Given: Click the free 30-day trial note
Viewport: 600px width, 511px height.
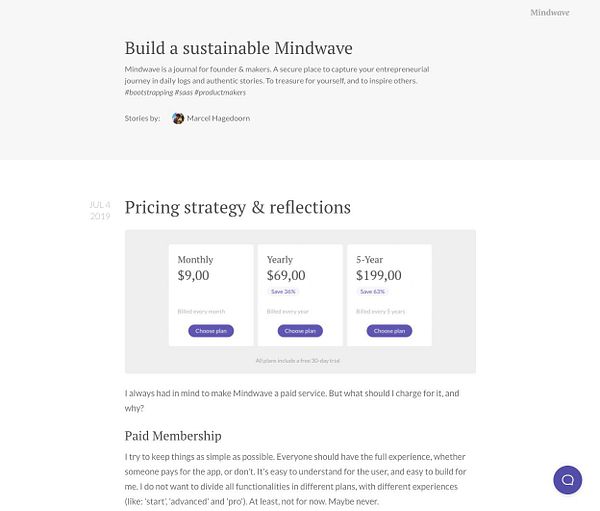Looking at the screenshot, I should (300, 360).
